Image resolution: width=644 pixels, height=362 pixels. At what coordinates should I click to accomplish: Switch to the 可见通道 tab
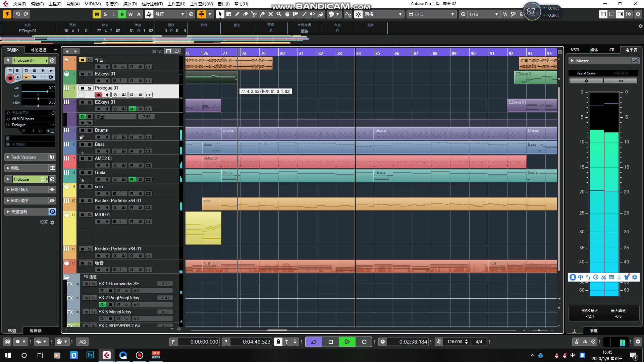tap(38, 50)
